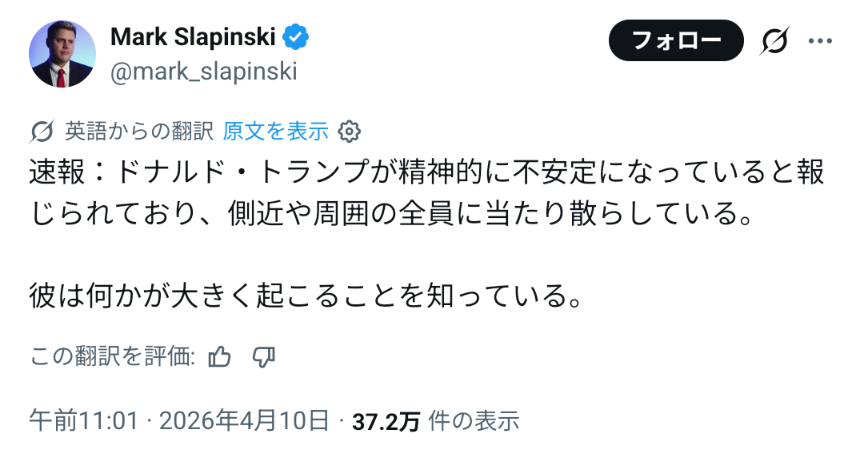Rate the translation with thumbs down

coord(264,357)
